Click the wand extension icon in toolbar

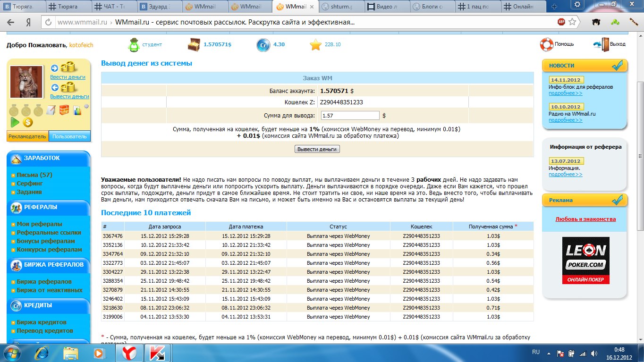[633, 22]
